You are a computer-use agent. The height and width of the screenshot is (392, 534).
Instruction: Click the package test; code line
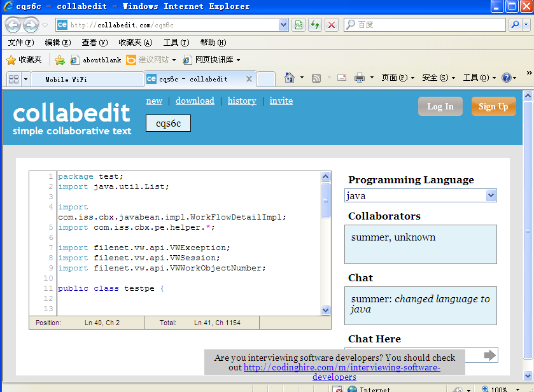pyautogui.click(x=90, y=176)
